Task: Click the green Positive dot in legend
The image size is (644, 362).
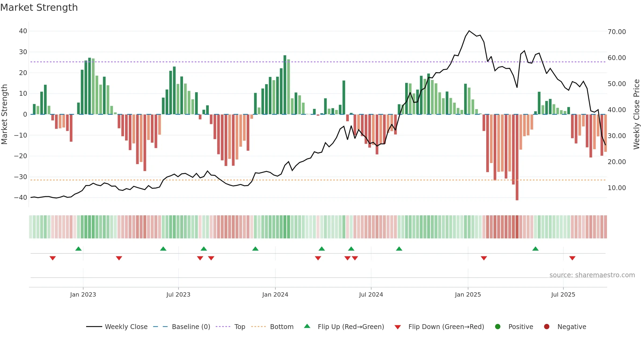Action: (498, 327)
